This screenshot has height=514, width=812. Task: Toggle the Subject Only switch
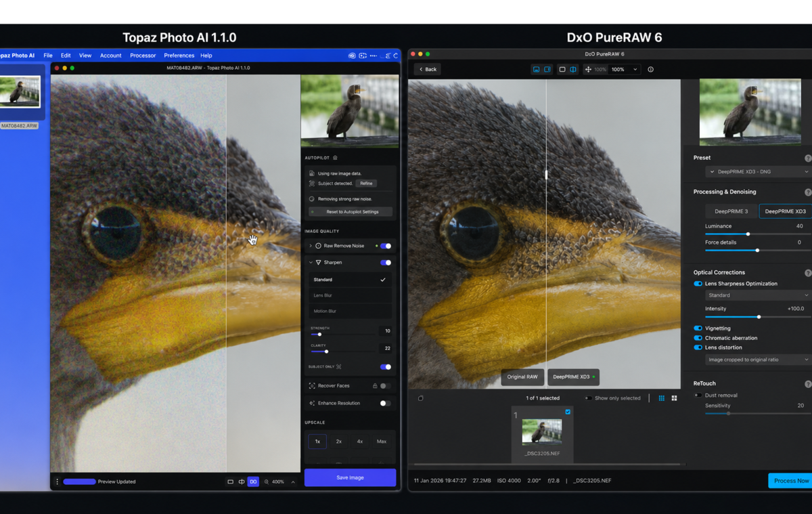[x=386, y=367]
